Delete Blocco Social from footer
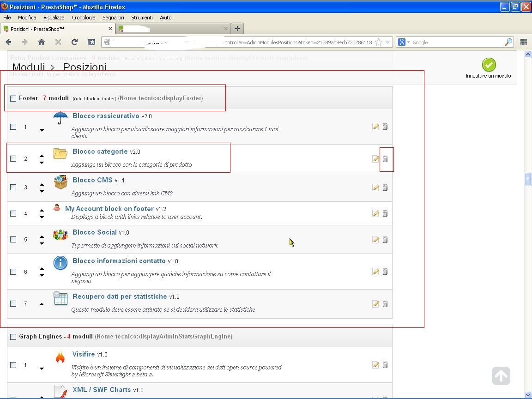This screenshot has height=399, width=532. [x=385, y=240]
